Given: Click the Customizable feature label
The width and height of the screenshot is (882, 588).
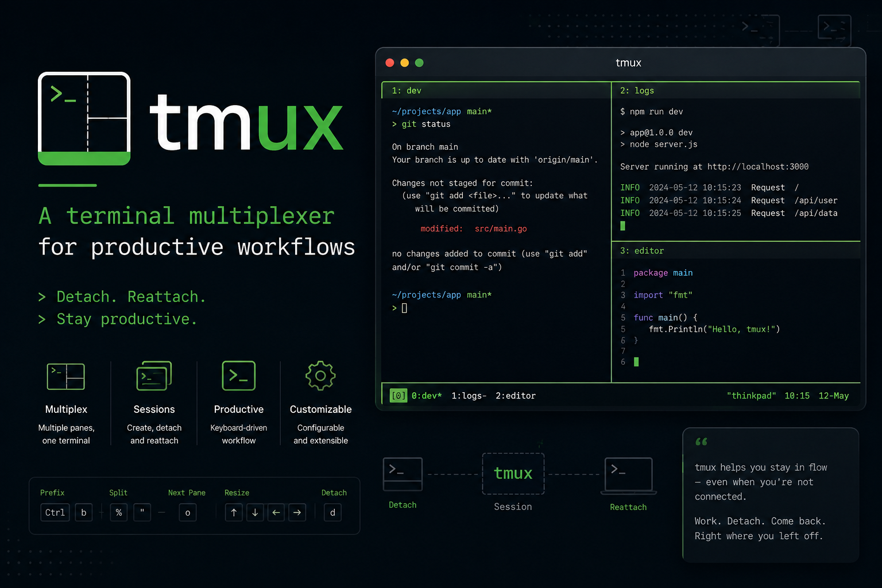Looking at the screenshot, I should pyautogui.click(x=320, y=409).
